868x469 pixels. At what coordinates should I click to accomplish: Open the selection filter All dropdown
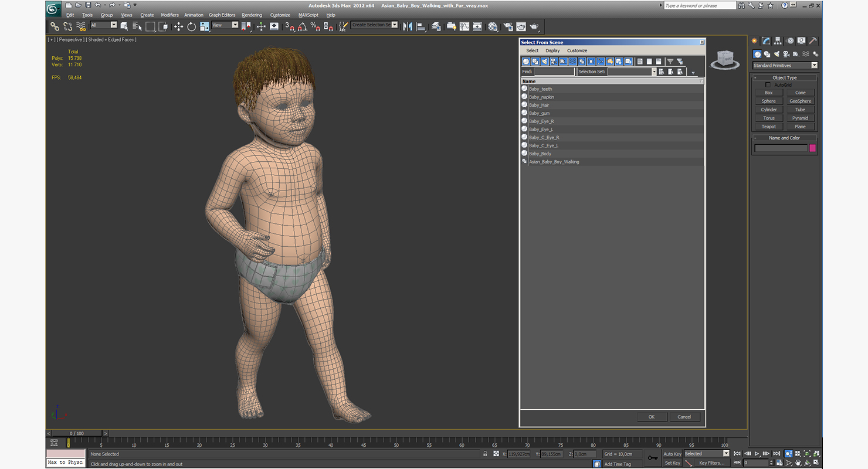(x=104, y=25)
